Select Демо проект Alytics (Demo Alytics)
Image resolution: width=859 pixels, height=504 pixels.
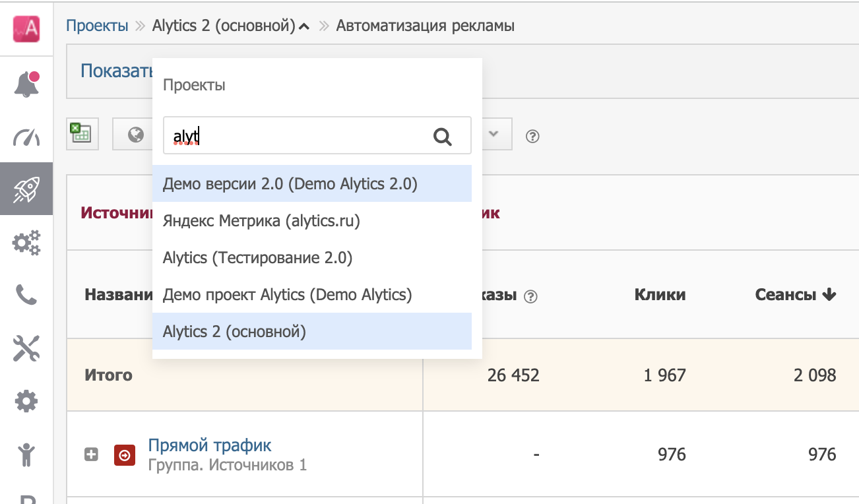[312, 294]
